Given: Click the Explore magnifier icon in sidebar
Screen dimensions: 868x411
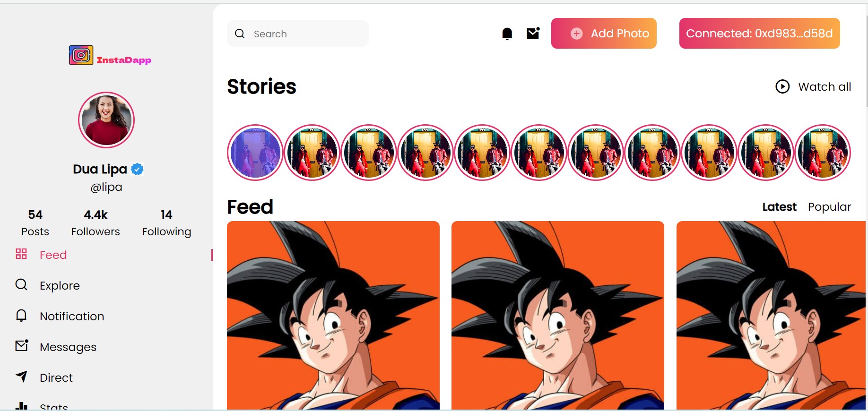Looking at the screenshot, I should click(x=21, y=284).
